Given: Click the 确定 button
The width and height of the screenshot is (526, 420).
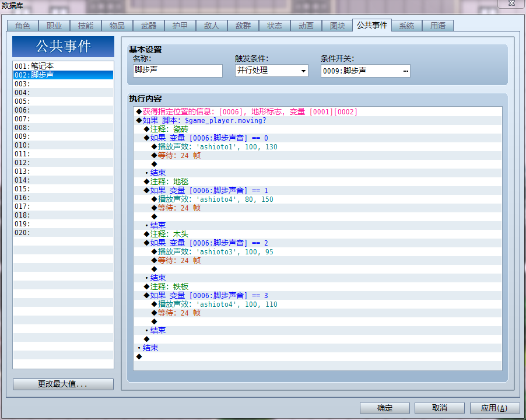Looking at the screenshot, I should [x=385, y=408].
